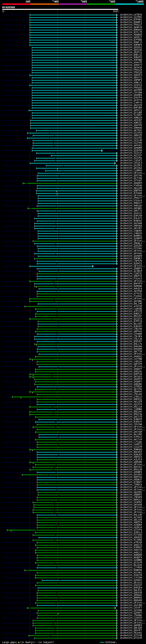Click on UniRef100_C6SZC3
The width and height of the screenshot is (146, 644).
(131, 163)
